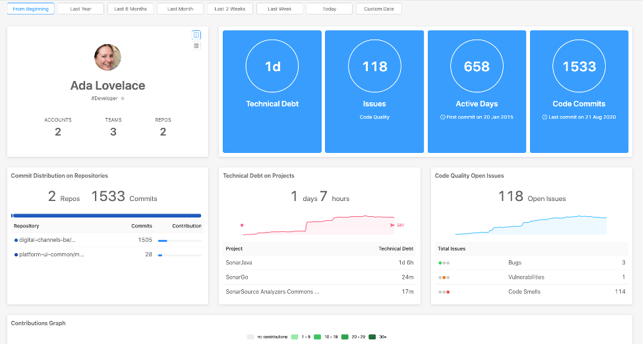644x344 pixels.
Task: Click the grid layout view icon
Action: [x=196, y=45]
